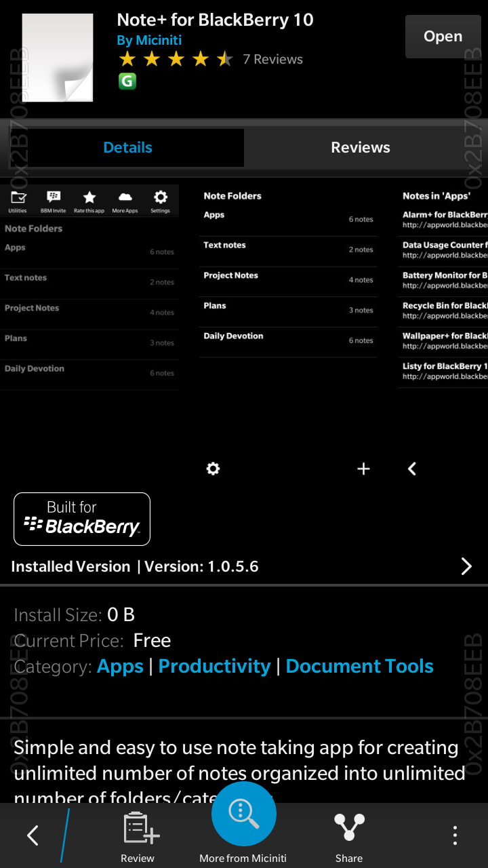Tap the Note+ app icon thumbnail
This screenshot has height=868, width=488.
pyautogui.click(x=58, y=58)
